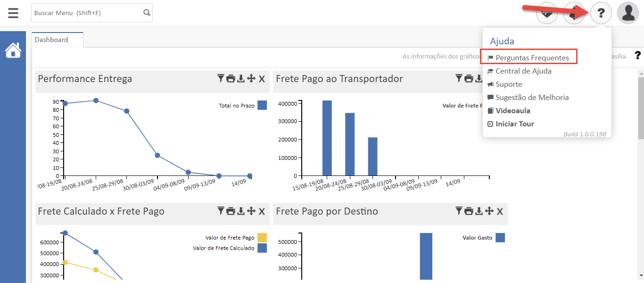Screen dimensions: 644x283
Task: Filter the Performance Entrega chart
Action: pos(221,79)
